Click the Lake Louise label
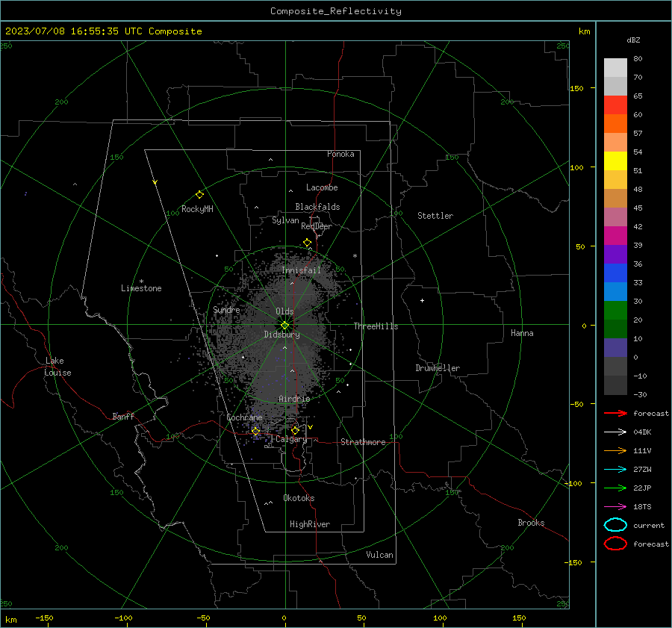This screenshot has width=672, height=628. 57,367
